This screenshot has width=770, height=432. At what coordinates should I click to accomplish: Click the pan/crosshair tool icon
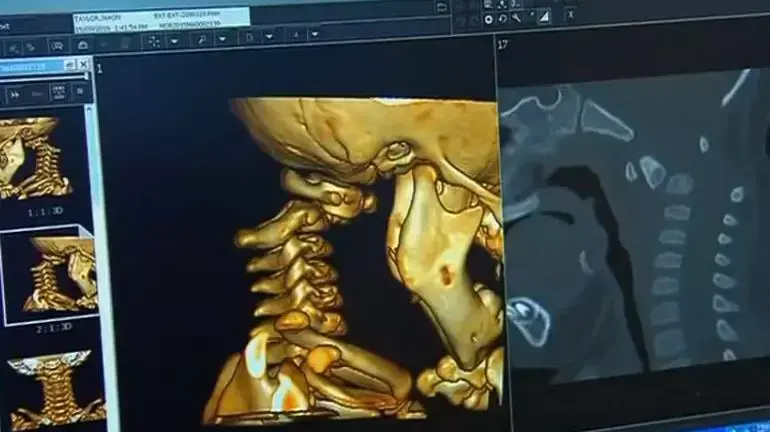click(x=154, y=41)
